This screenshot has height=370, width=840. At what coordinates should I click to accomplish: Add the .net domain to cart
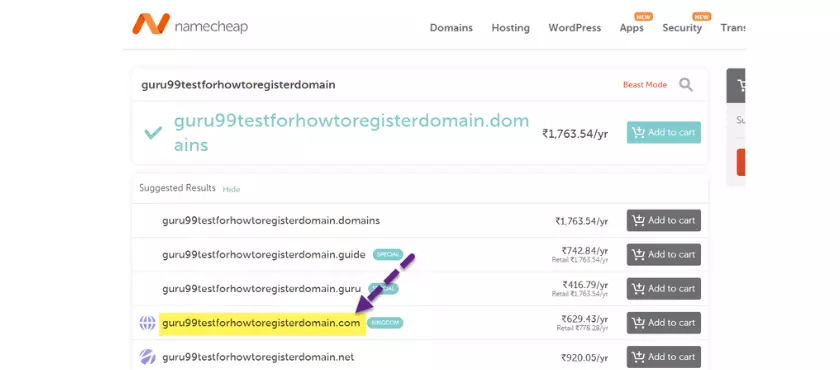(x=664, y=357)
